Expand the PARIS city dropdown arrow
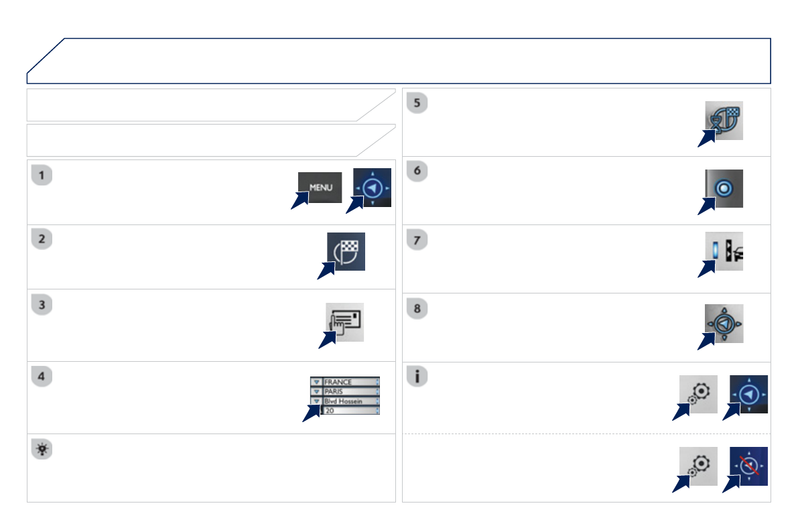 (316, 391)
